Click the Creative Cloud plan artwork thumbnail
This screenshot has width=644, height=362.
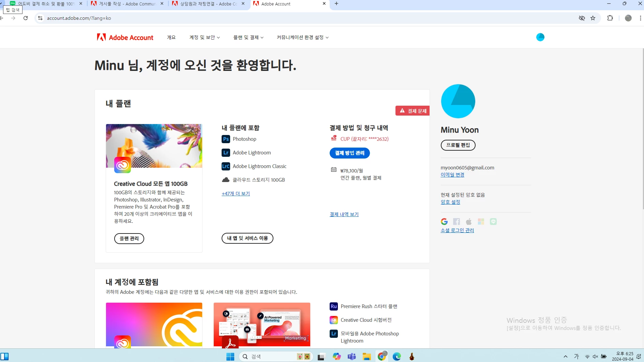(154, 146)
